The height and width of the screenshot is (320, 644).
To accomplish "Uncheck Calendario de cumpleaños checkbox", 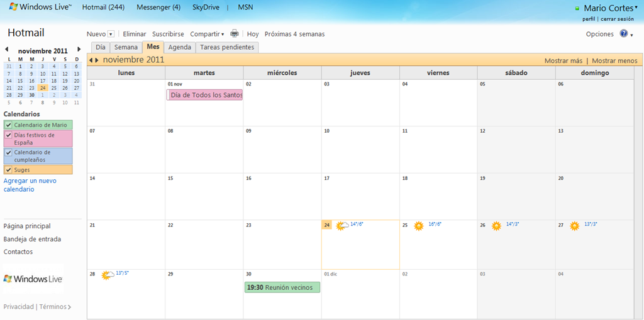I will tap(9, 152).
